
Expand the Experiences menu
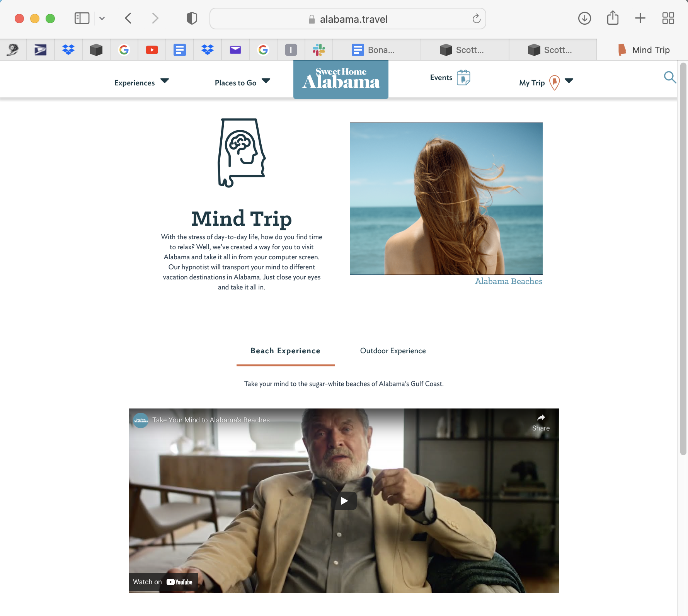click(141, 83)
